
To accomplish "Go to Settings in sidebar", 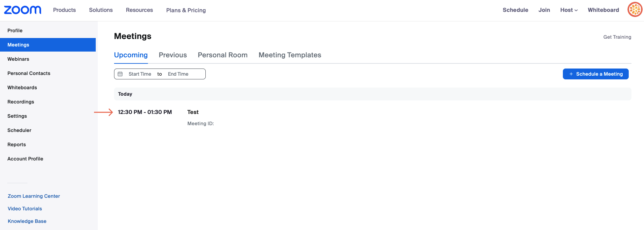I will pos(17,116).
